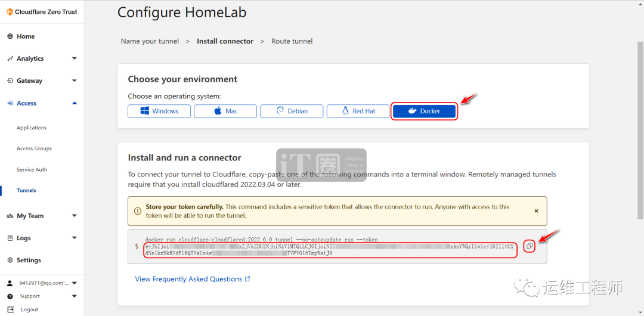Click the Cloudflare Zero Trust shield logo
This screenshot has height=316, width=644.
[x=10, y=12]
